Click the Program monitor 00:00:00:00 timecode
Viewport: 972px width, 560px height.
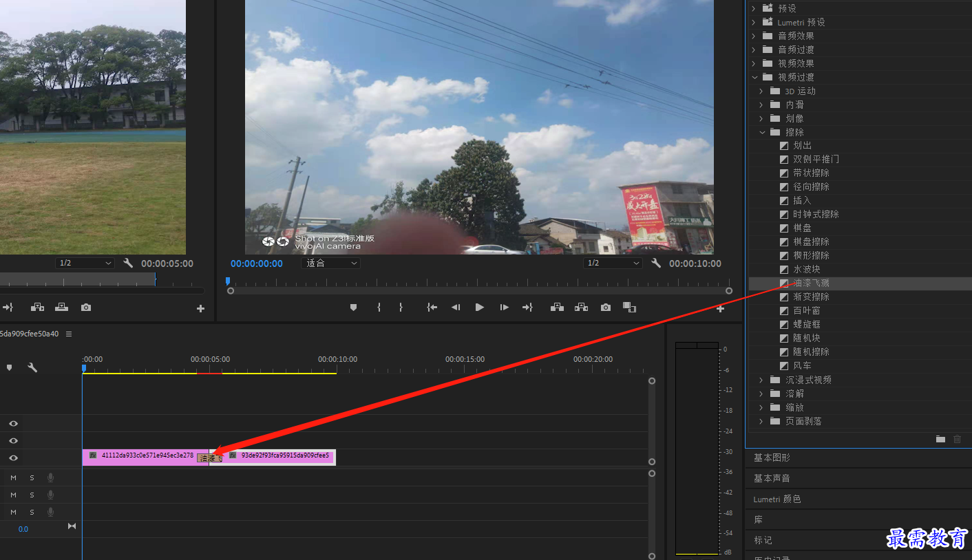[x=257, y=263]
